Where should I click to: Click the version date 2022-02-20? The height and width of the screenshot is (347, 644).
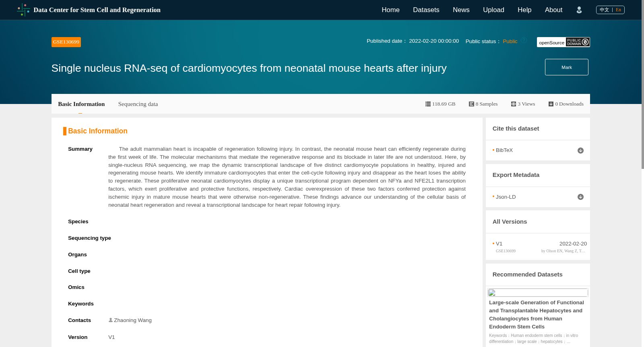[x=573, y=243]
